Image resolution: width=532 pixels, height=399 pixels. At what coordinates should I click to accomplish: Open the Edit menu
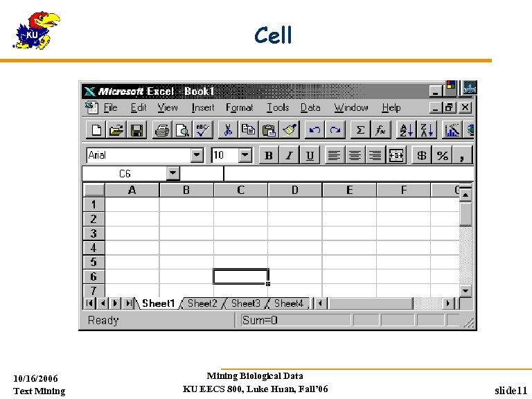pyautogui.click(x=139, y=107)
